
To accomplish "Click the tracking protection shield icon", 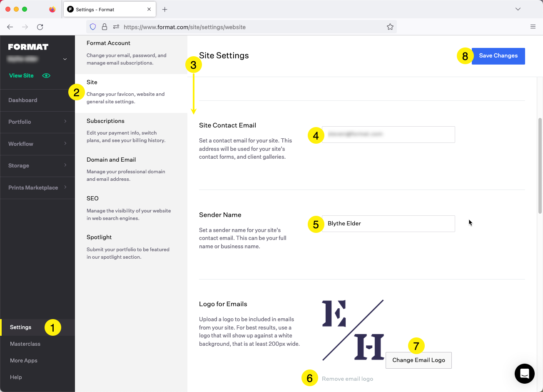I will click(x=93, y=27).
